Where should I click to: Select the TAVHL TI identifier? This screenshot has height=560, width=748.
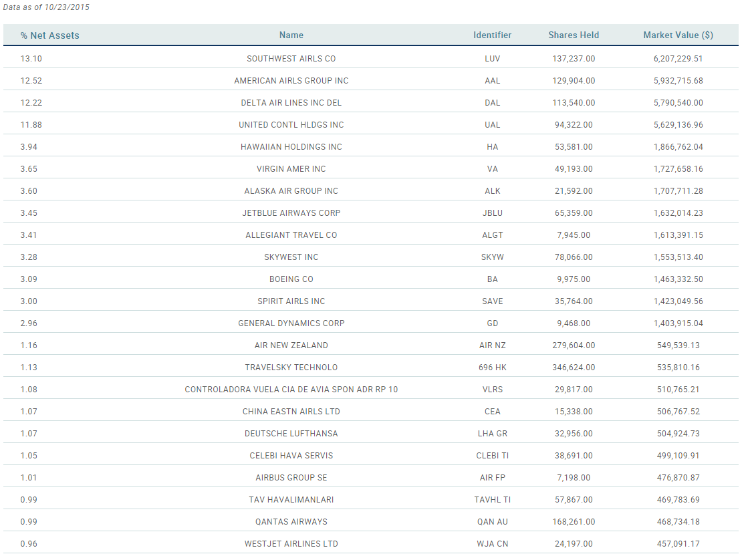pyautogui.click(x=492, y=499)
